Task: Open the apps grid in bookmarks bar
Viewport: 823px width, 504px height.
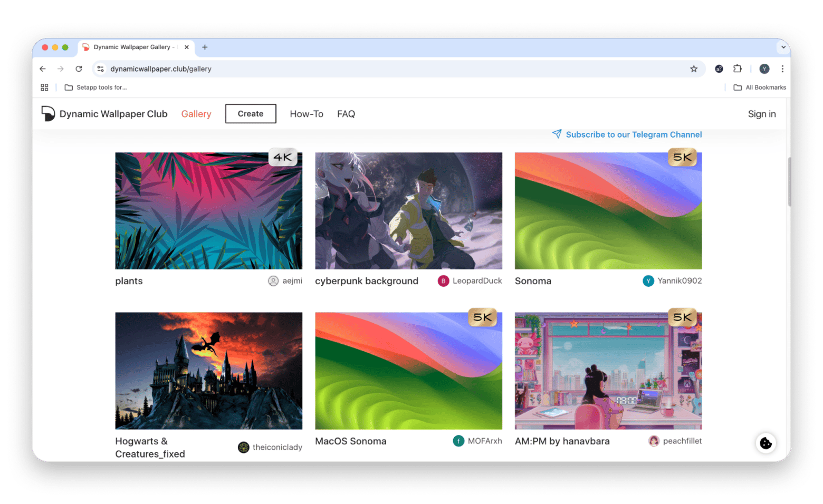Action: [x=44, y=88]
